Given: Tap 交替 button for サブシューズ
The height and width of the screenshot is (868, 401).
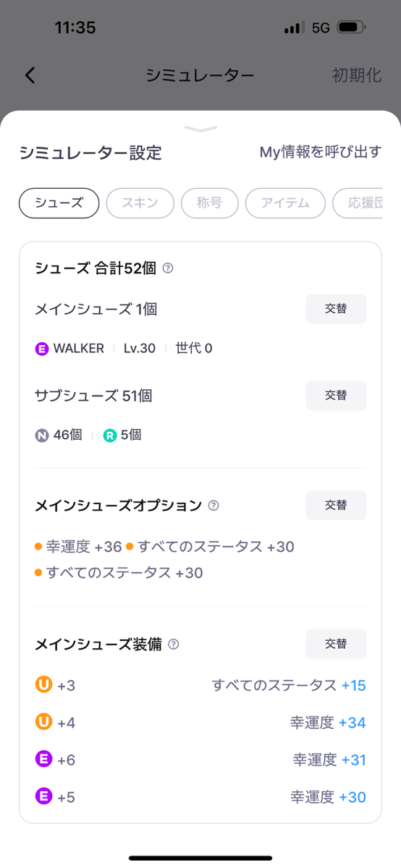Looking at the screenshot, I should pos(336,396).
